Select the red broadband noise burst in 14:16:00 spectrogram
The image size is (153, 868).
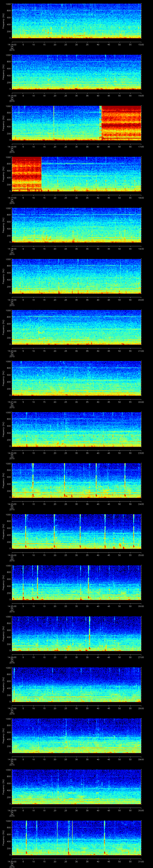[x=121, y=123]
